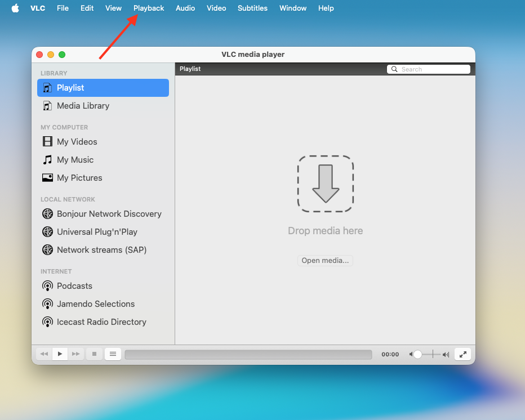The width and height of the screenshot is (525, 420).
Task: Select Jamendo Selections
Action: [x=95, y=303]
